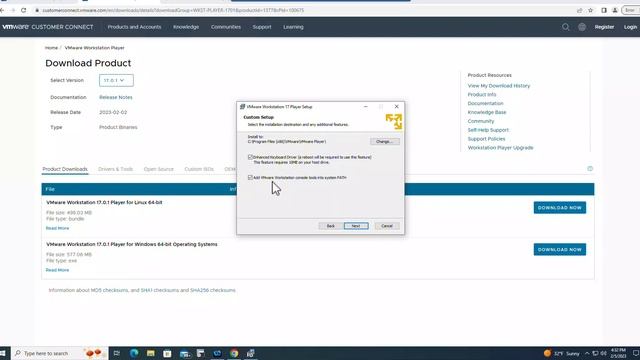Viewport: 640px width, 360px height.
Task: Open the Self-Help Support link
Action: (488, 130)
